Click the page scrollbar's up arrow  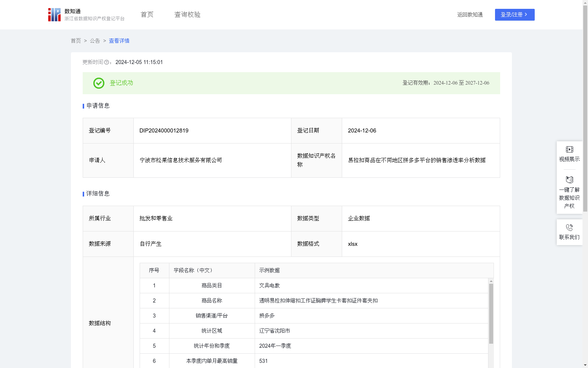coord(585,3)
